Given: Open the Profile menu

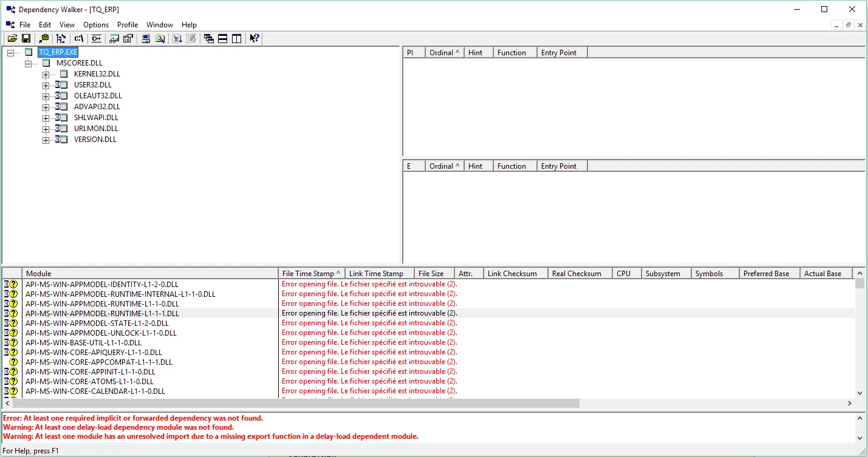Looking at the screenshot, I should pyautogui.click(x=128, y=25).
